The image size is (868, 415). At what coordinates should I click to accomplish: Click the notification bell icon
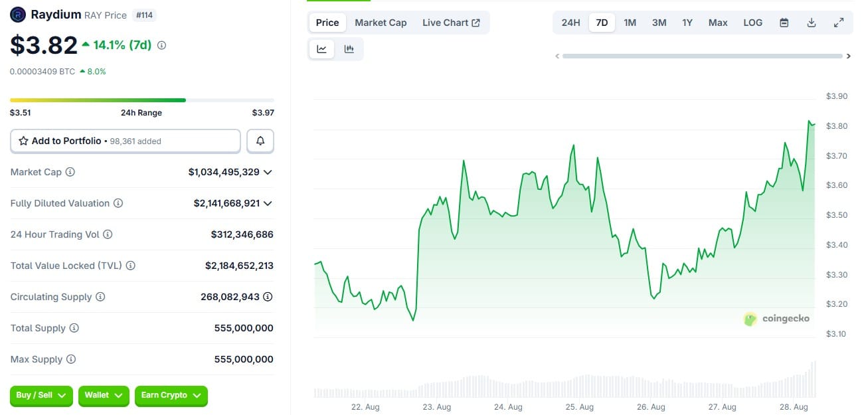[260, 141]
